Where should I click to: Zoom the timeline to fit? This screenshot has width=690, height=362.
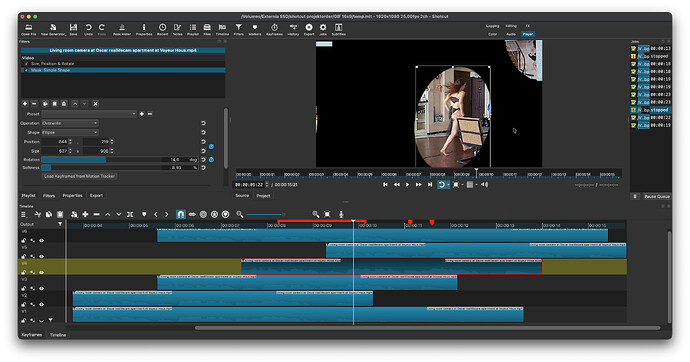click(327, 214)
